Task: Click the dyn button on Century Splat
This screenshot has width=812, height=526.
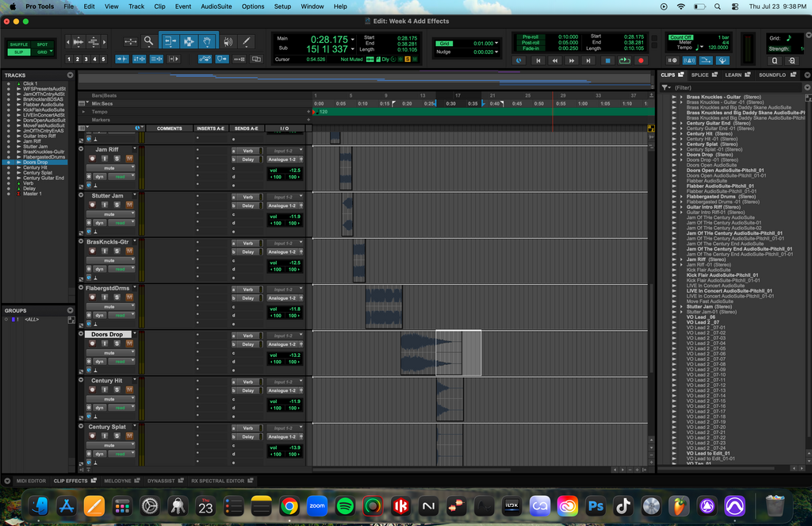Action: 99,454
